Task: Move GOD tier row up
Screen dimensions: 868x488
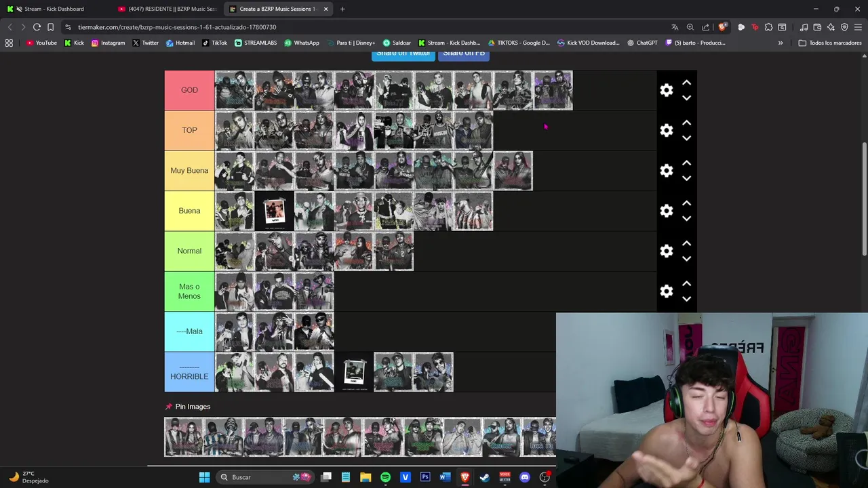Action: point(686,83)
